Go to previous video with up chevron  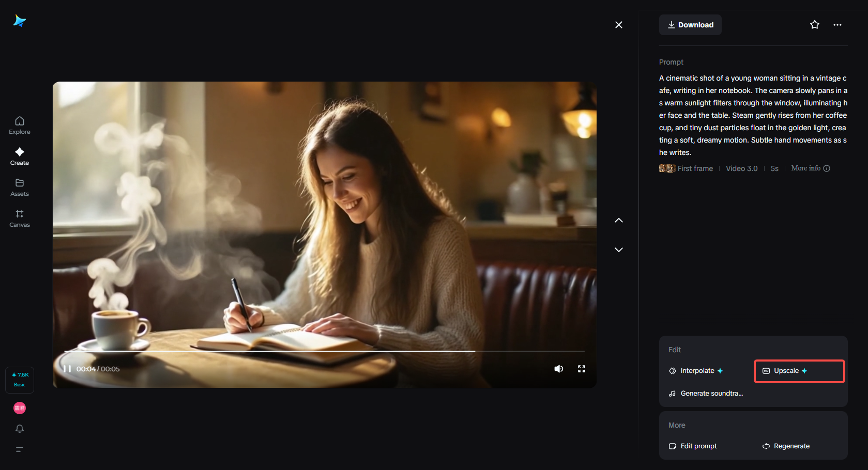[x=618, y=220]
